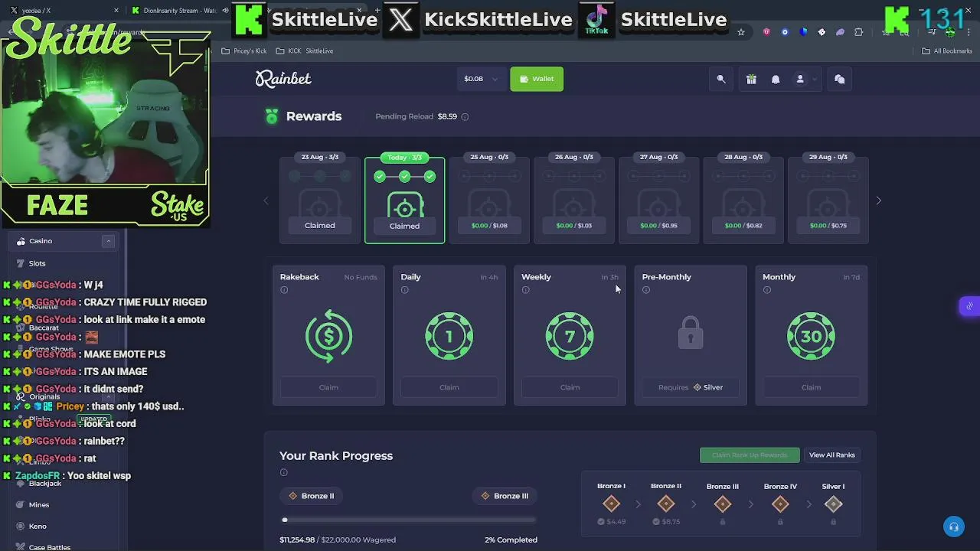980x551 pixels.
Task: Select the 28 Aug 0/3 day card
Action: pyautogui.click(x=743, y=199)
